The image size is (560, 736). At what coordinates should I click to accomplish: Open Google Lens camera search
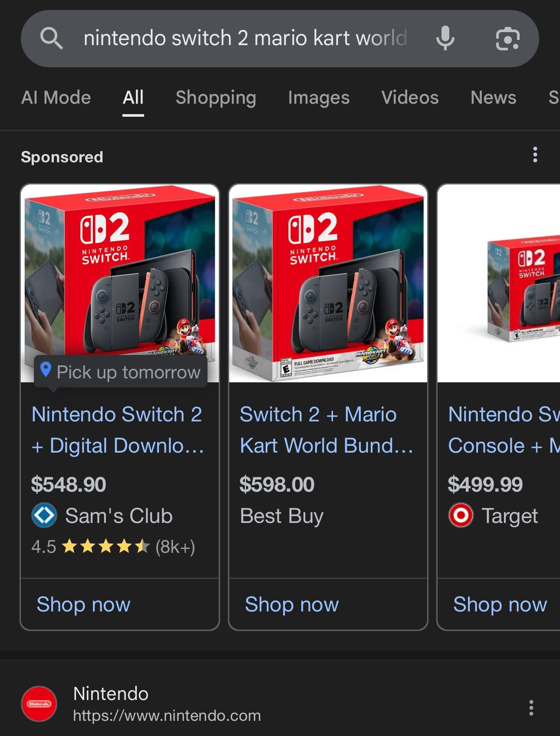click(x=507, y=38)
